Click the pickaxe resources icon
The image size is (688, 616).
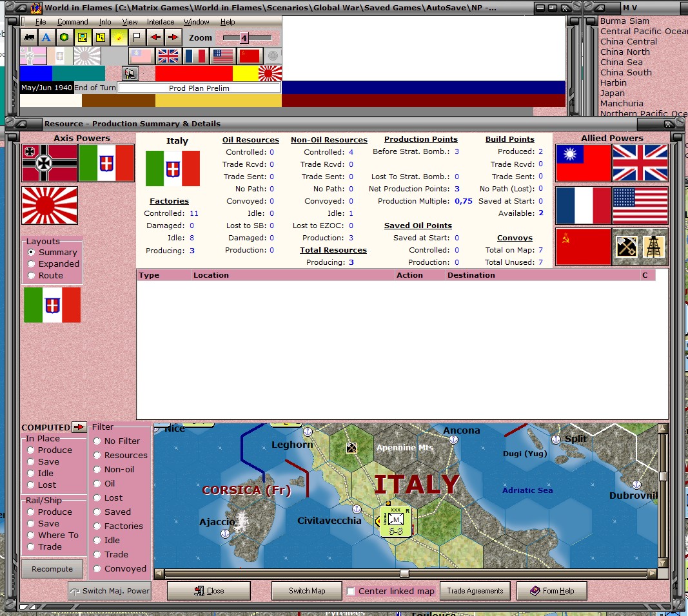point(626,246)
